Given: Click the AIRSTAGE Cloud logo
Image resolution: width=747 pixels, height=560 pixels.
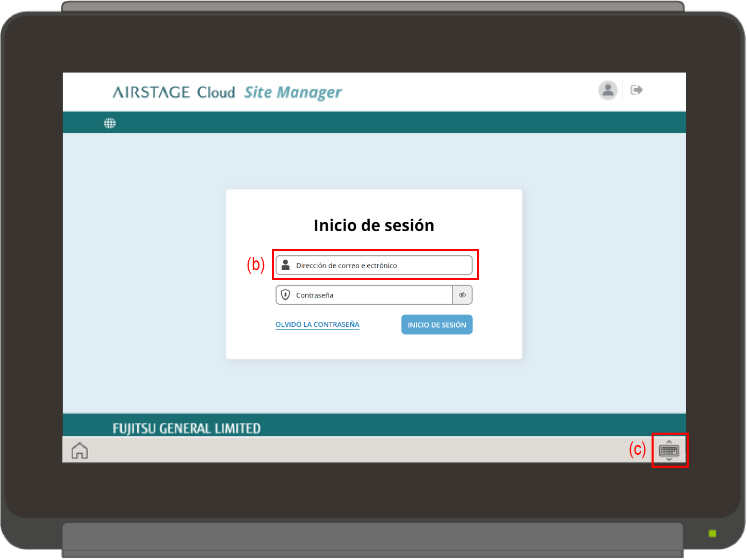Looking at the screenshot, I should pos(174,92).
